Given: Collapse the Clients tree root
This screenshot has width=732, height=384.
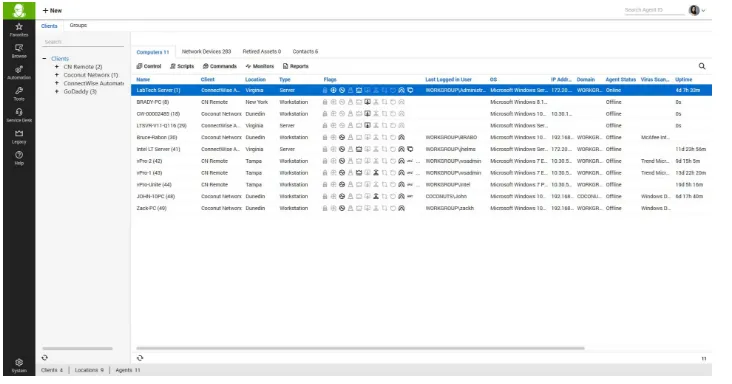Looking at the screenshot, I should (x=44, y=59).
